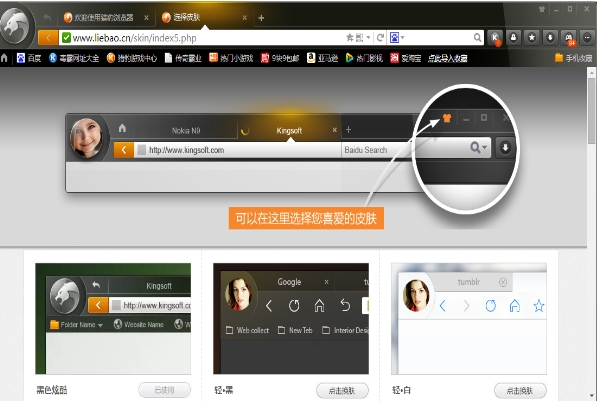Click the 已使用 button under 黑色炫酷

[164, 390]
